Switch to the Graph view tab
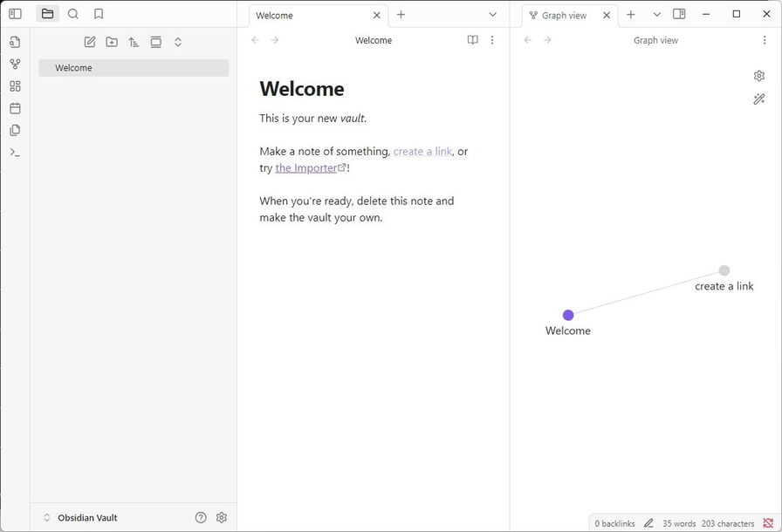 (564, 16)
